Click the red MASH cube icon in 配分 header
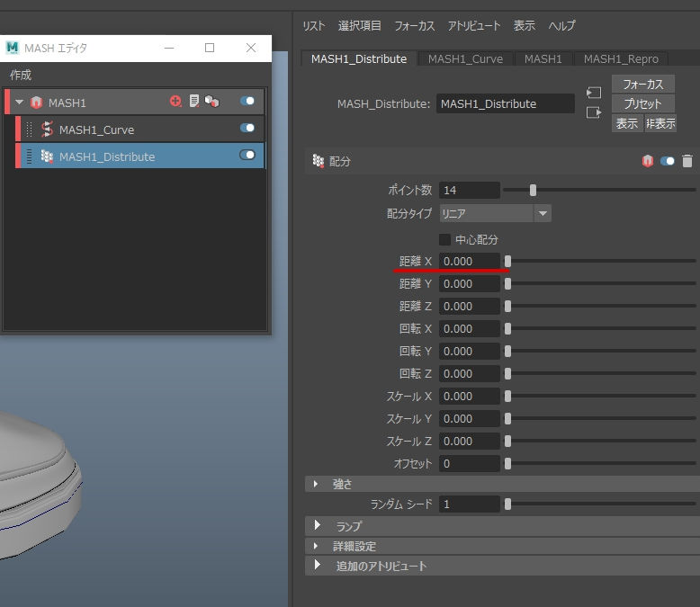The width and height of the screenshot is (700, 607). [647, 161]
